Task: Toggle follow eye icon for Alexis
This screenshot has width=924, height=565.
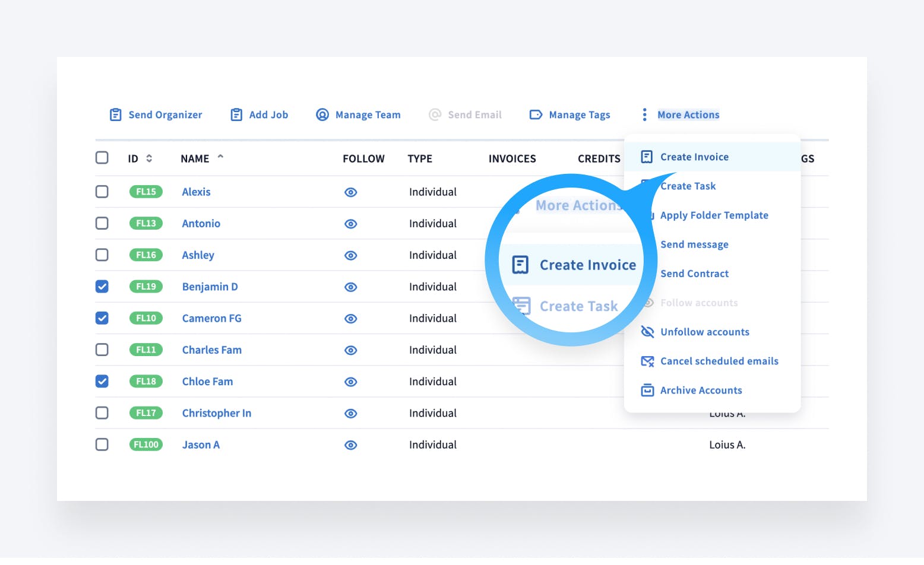Action: pyautogui.click(x=351, y=192)
